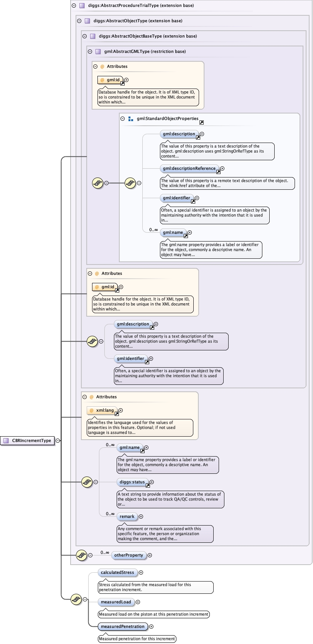Click the link arrow icon on gml:descriptionReference
313x644 pixels.
[x=218, y=172]
